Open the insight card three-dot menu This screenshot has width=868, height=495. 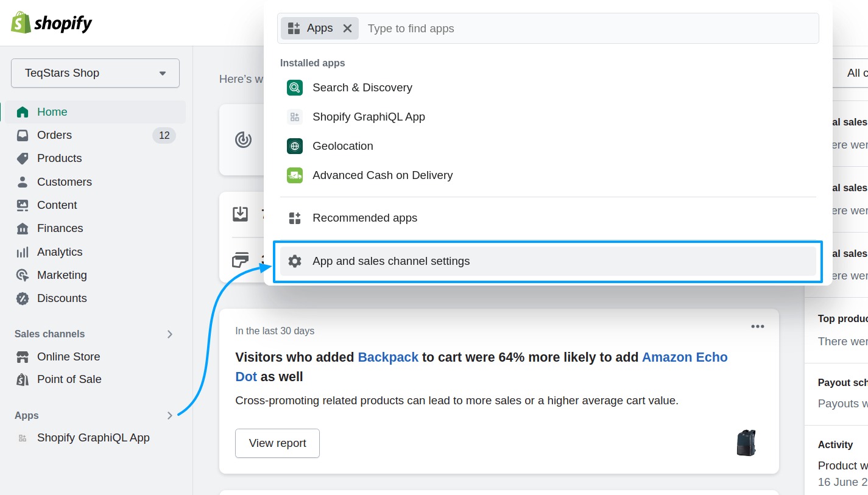757,326
